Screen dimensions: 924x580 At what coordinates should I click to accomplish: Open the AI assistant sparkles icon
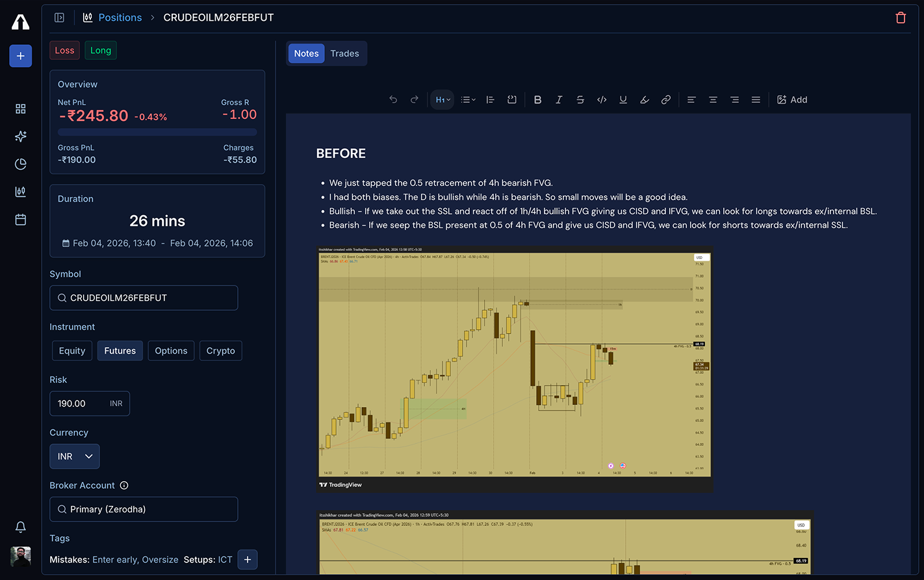pyautogui.click(x=20, y=136)
